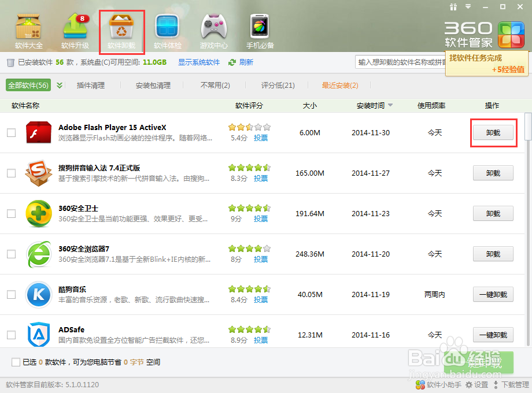This screenshot has height=393, width=532.
Task: Select the 全部软件(56) tab
Action: [28, 85]
